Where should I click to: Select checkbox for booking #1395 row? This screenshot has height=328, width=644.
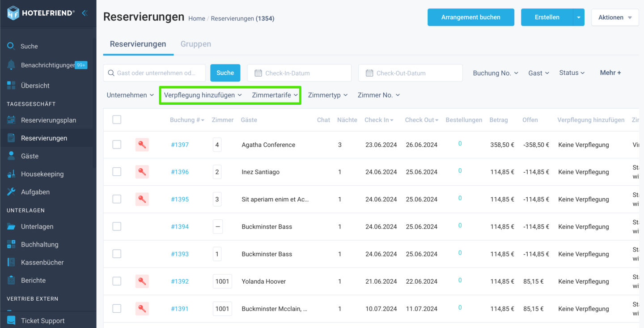[117, 199]
